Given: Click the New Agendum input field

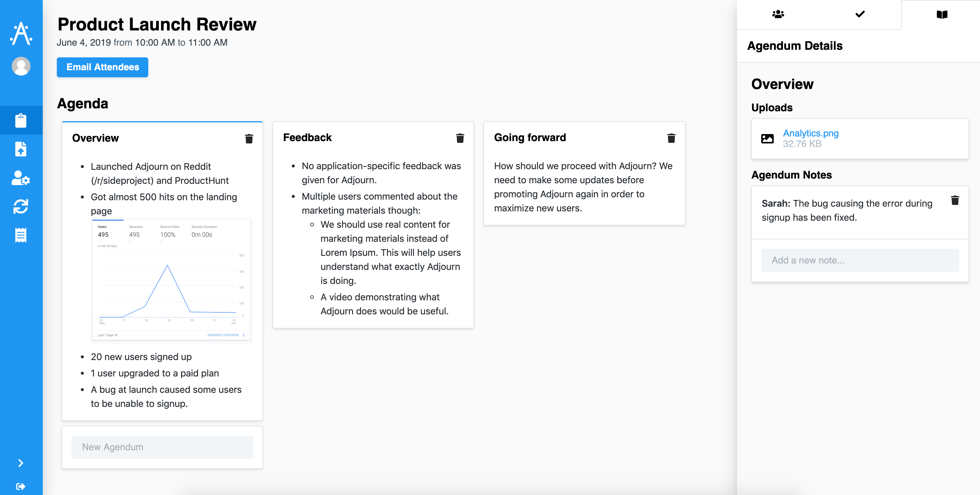Looking at the screenshot, I should coord(162,447).
